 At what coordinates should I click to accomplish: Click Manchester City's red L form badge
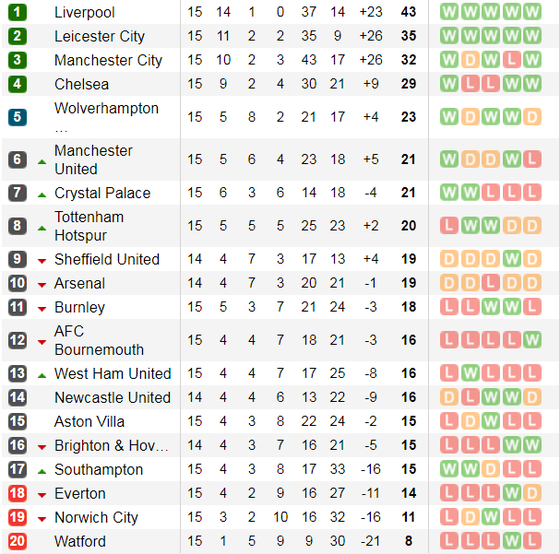click(511, 60)
